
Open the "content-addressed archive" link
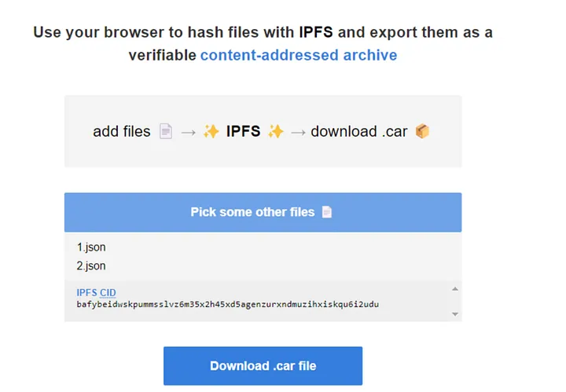point(299,55)
